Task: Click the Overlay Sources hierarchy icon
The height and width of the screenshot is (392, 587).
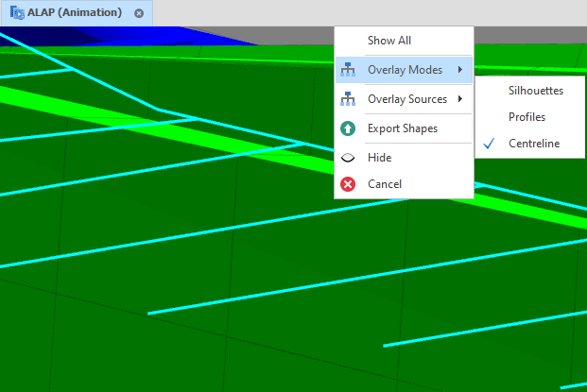Action: tap(348, 99)
